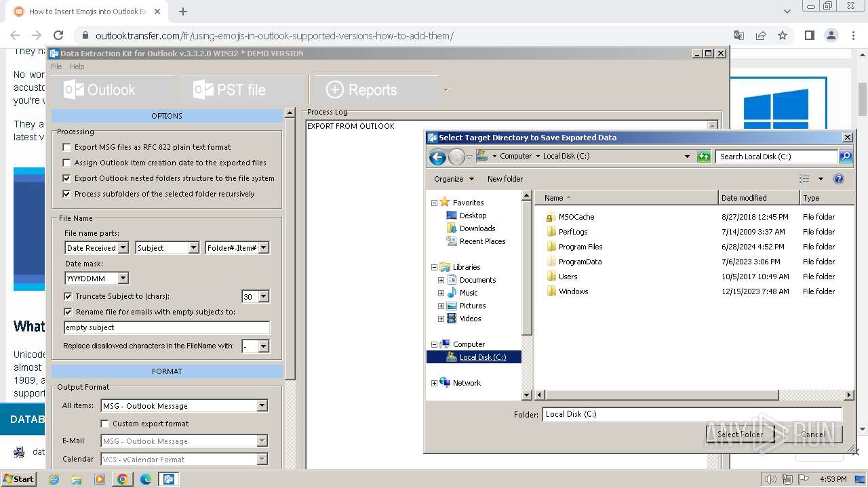
Task: Enable Custom export format checkbox
Action: click(104, 424)
